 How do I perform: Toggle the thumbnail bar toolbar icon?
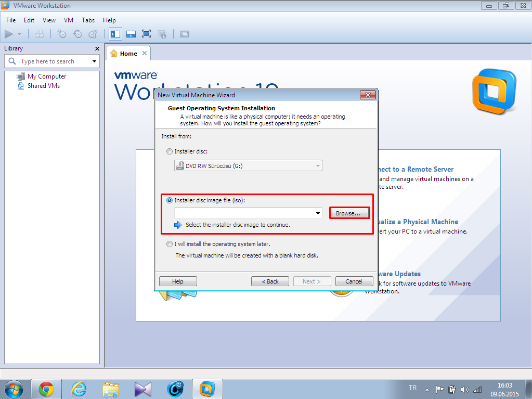click(131, 34)
